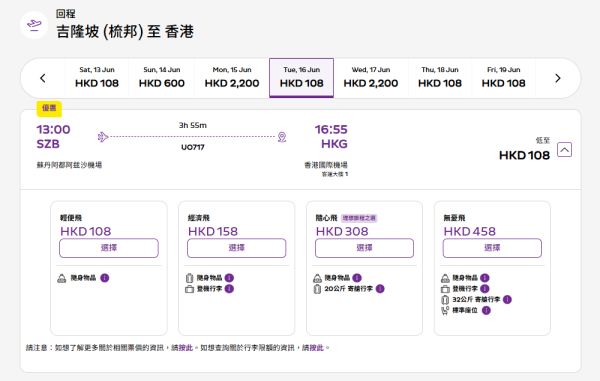Open info for 登機行李 in HKD 458 fare

tap(485, 289)
